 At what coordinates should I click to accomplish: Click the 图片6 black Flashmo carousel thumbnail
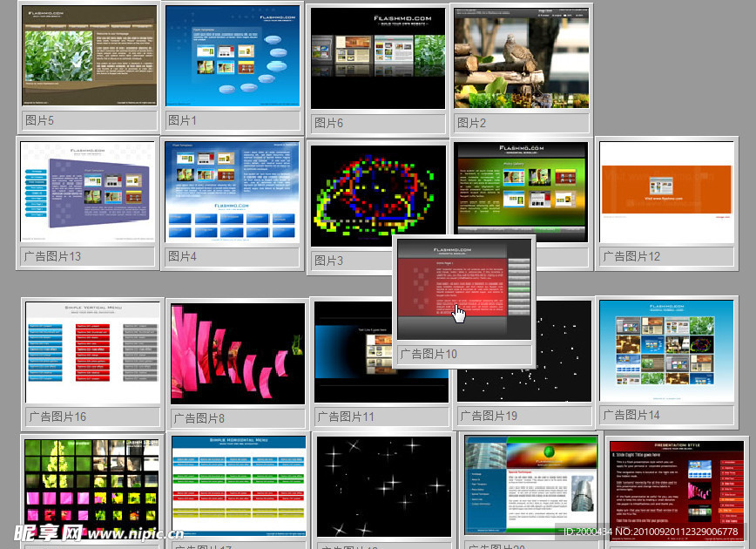[378, 58]
